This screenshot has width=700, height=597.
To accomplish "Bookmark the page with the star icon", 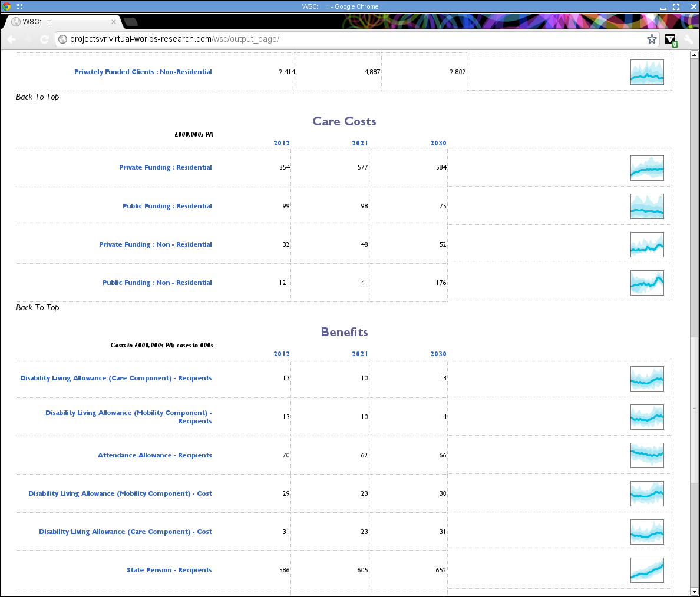I will [652, 39].
